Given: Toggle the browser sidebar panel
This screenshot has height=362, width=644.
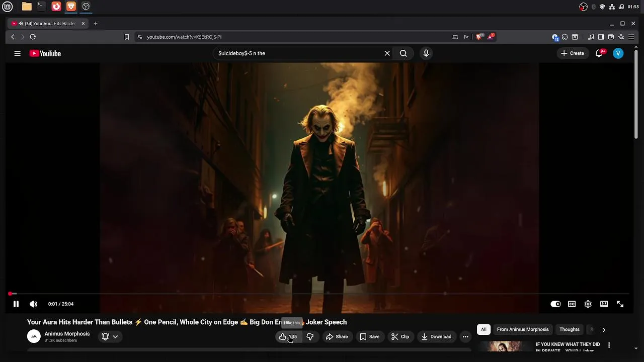Looking at the screenshot, I should pyautogui.click(x=601, y=37).
